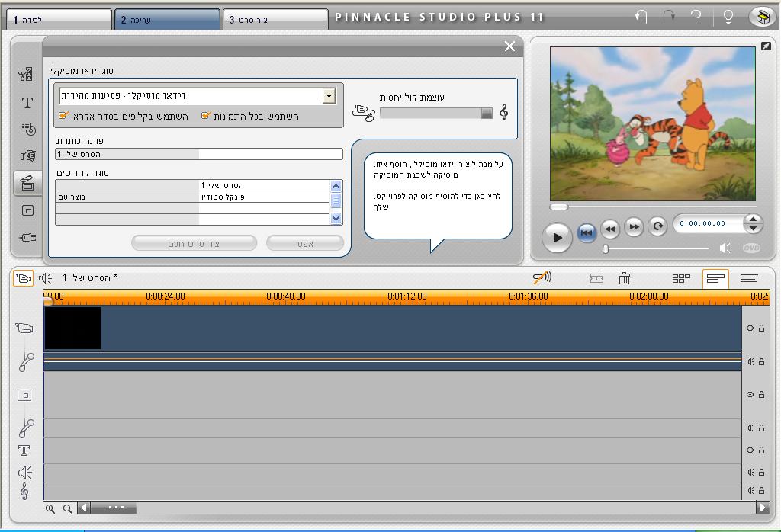Image resolution: width=781 pixels, height=532 pixels.
Task: Open the audio toolbox speaker icon above timeline
Action: 45,277
